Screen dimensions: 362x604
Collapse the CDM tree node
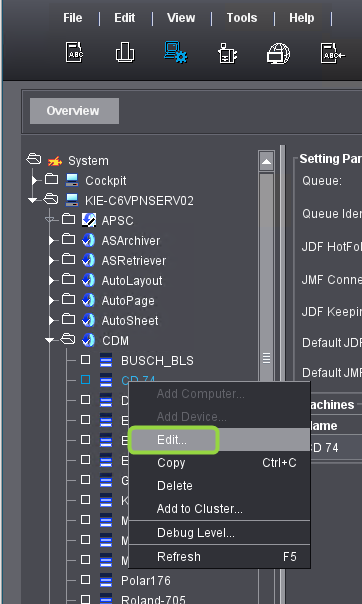[x=49, y=341]
